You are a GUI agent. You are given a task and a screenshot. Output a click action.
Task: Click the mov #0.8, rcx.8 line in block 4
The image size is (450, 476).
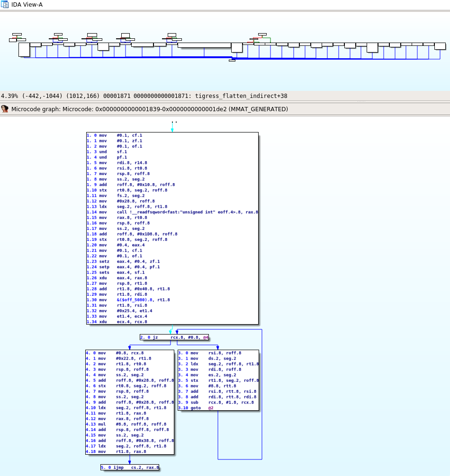pyautogui.click(x=121, y=353)
